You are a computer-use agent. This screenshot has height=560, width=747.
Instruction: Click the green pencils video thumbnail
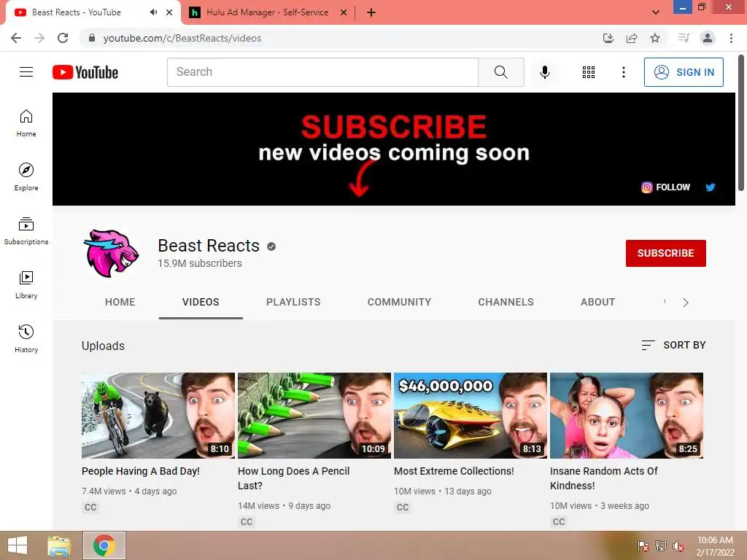click(314, 415)
